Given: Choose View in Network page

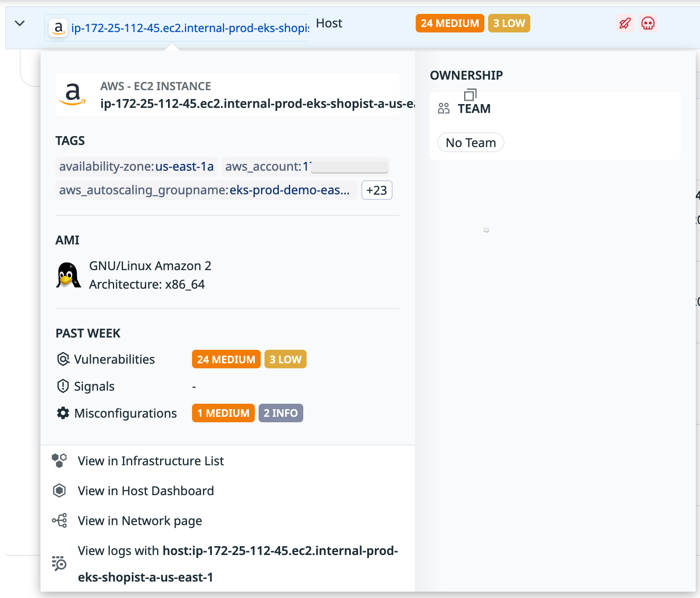Looking at the screenshot, I should (139, 520).
